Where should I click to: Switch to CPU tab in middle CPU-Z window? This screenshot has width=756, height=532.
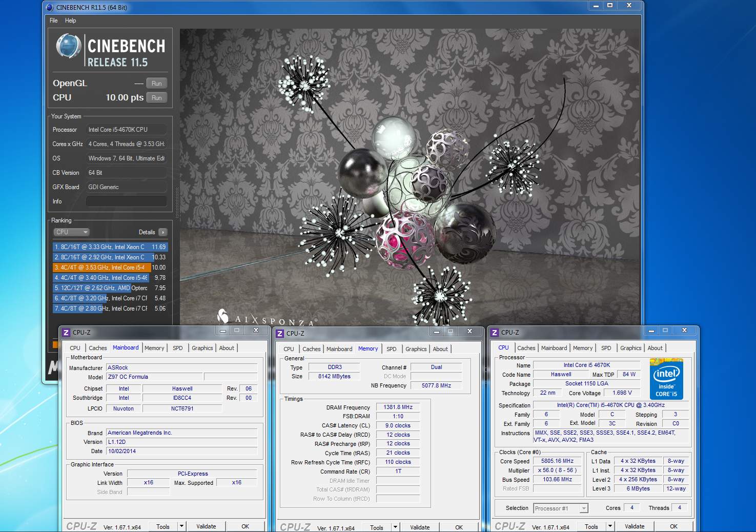tap(289, 349)
